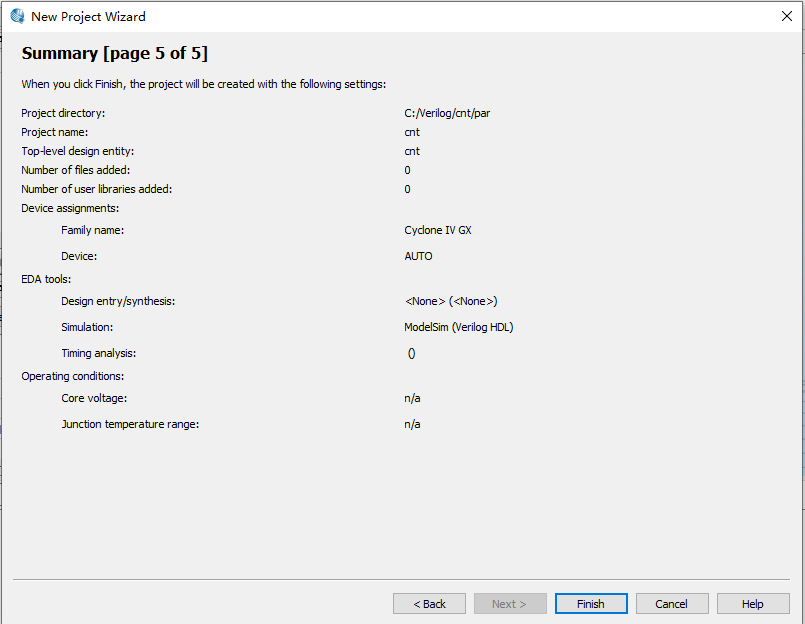Click the Quartus icon in title bar
The height and width of the screenshot is (624, 805).
pyautogui.click(x=17, y=16)
